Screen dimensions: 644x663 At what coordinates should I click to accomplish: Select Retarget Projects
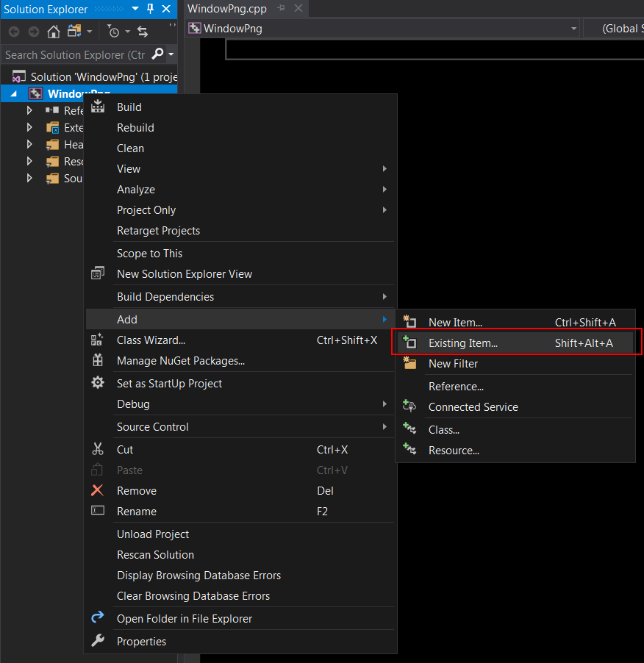pos(240,231)
